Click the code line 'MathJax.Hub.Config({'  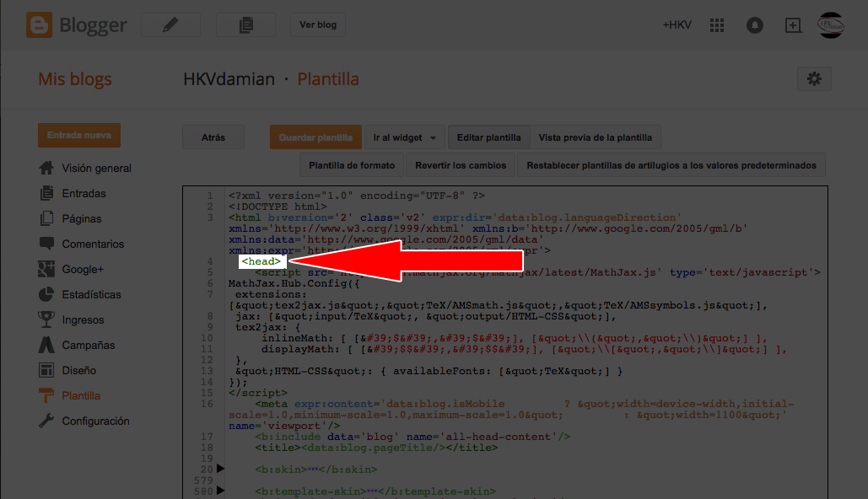pos(294,283)
